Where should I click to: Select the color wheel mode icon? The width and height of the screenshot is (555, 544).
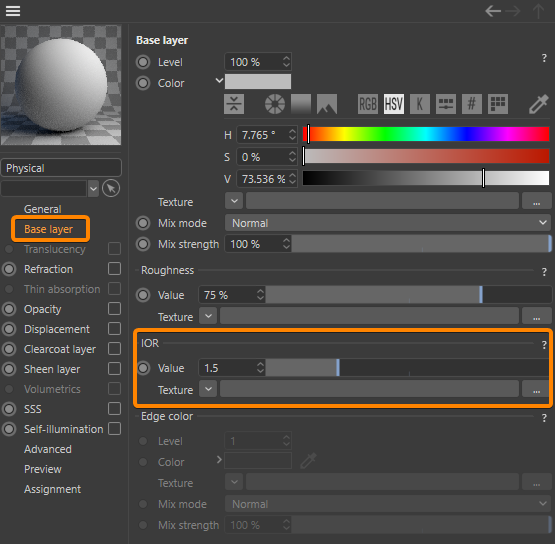[x=275, y=104]
